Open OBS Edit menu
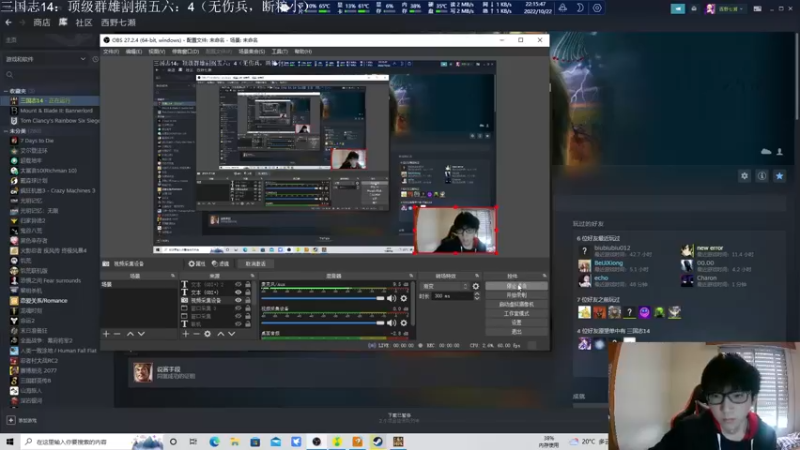The image size is (800, 450). click(134, 52)
